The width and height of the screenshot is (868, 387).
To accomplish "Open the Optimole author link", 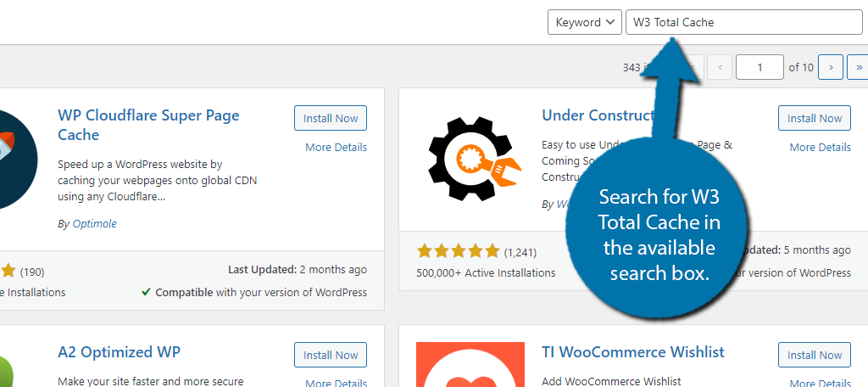I will pos(95,224).
